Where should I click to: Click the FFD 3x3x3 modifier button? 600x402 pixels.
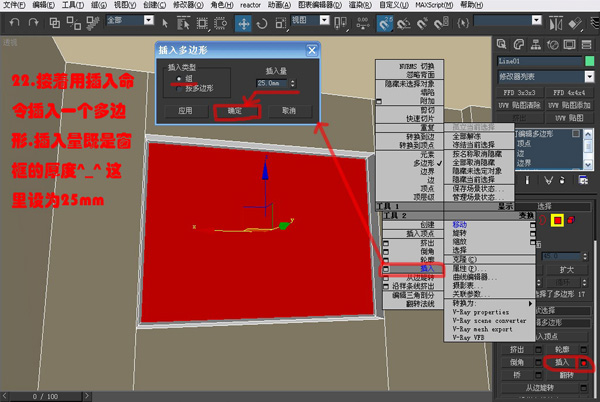click(x=519, y=93)
